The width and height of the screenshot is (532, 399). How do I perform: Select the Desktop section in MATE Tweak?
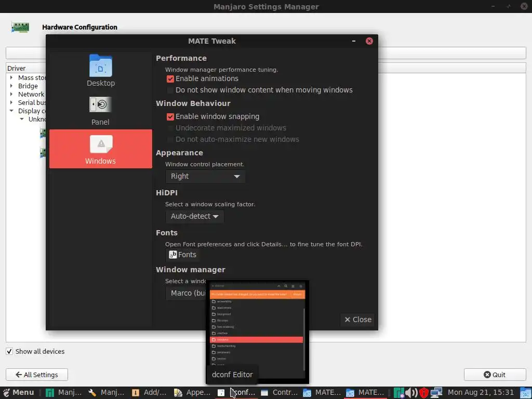101,70
